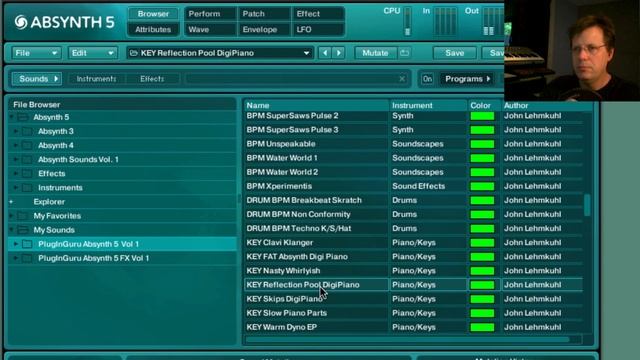This screenshot has height=360, width=640.
Task: Click the Absynth 4 folder icon
Action: [x=27, y=145]
